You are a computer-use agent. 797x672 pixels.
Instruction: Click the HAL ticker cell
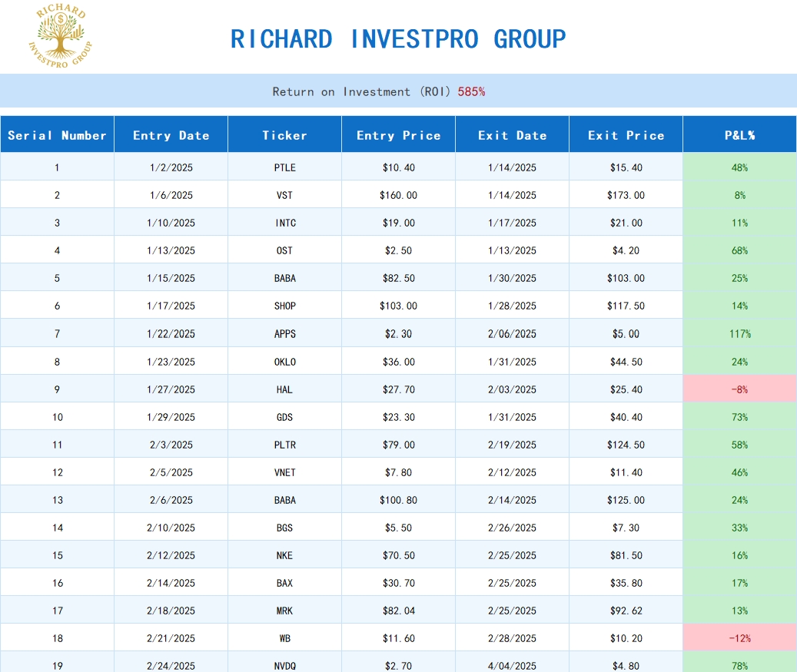(x=284, y=389)
